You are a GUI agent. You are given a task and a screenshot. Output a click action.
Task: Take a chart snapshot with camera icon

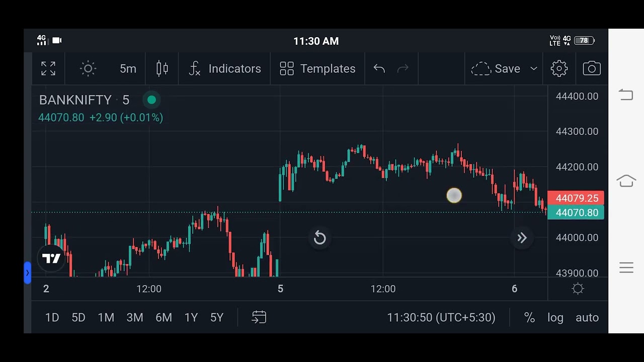(x=592, y=69)
